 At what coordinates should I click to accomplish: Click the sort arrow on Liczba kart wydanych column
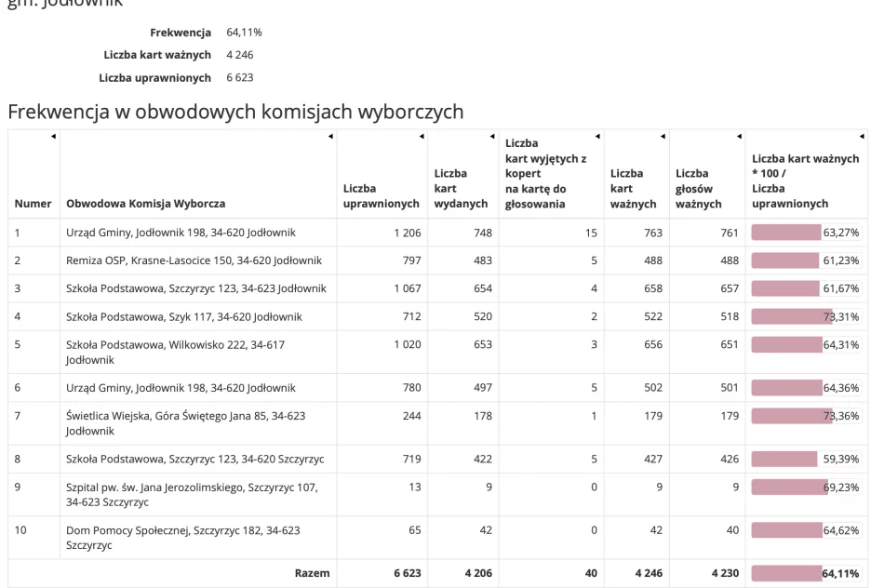pyautogui.click(x=492, y=136)
